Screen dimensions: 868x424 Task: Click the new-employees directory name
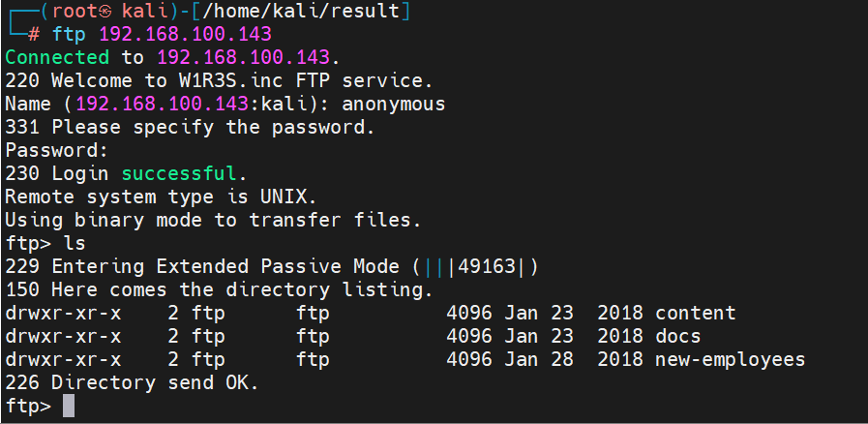tap(730, 359)
